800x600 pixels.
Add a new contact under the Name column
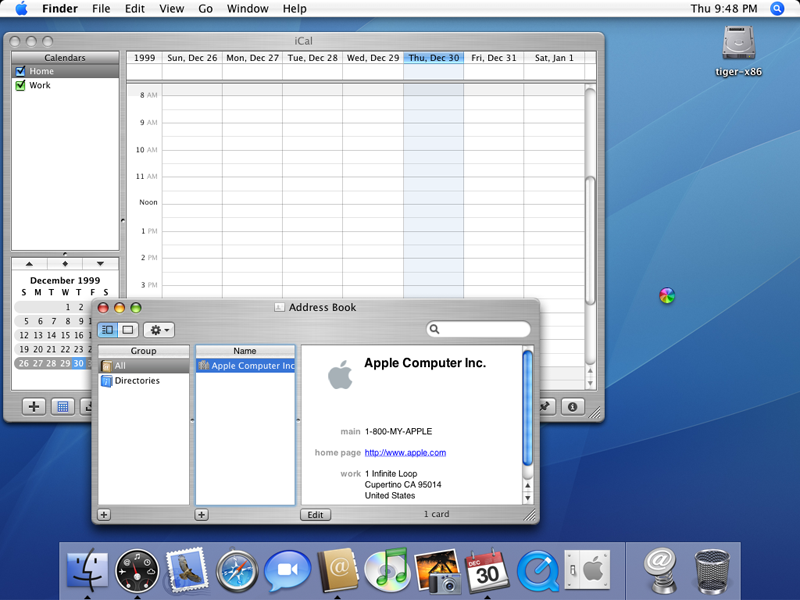click(x=202, y=515)
